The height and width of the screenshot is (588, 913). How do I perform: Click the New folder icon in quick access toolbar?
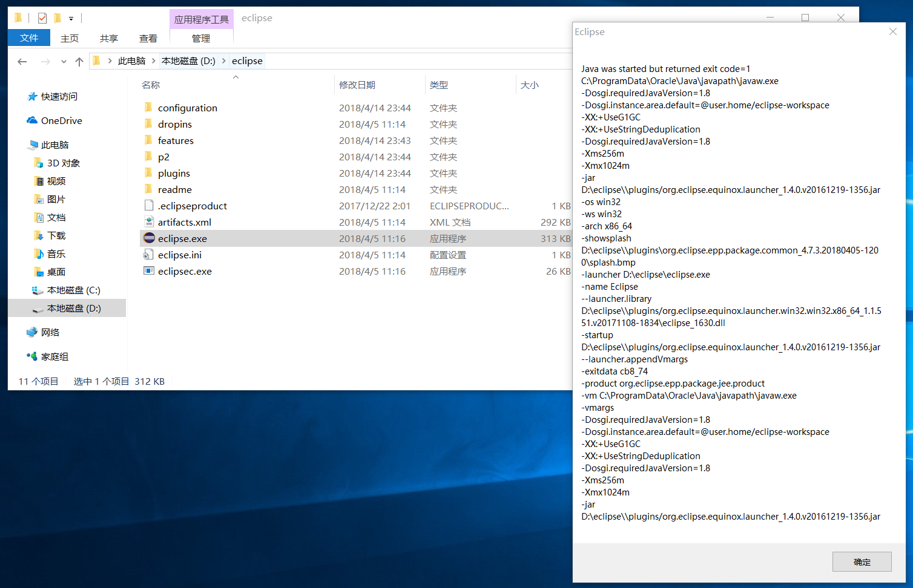pyautogui.click(x=58, y=18)
